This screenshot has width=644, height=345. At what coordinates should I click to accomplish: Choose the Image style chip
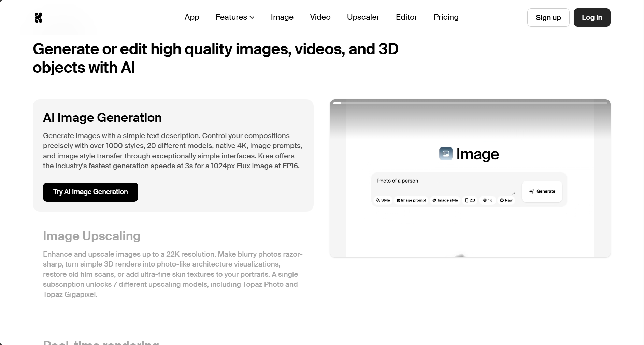coord(445,200)
